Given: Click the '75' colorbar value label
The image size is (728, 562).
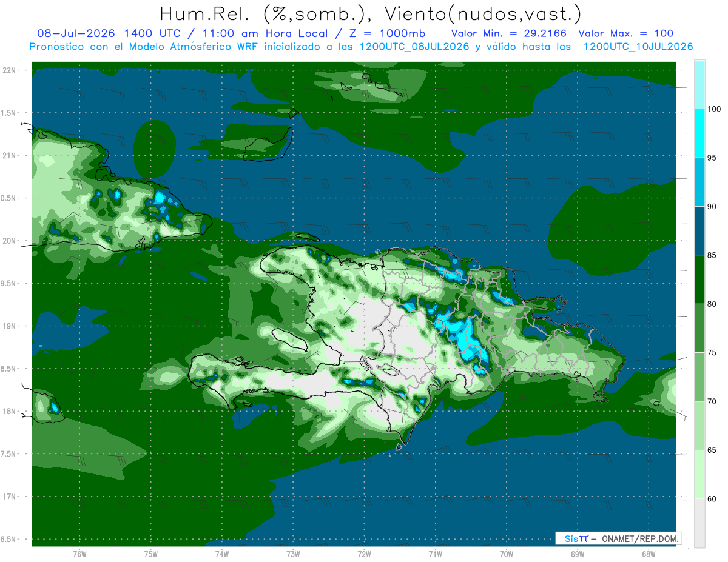Looking at the screenshot, I should [x=712, y=353].
